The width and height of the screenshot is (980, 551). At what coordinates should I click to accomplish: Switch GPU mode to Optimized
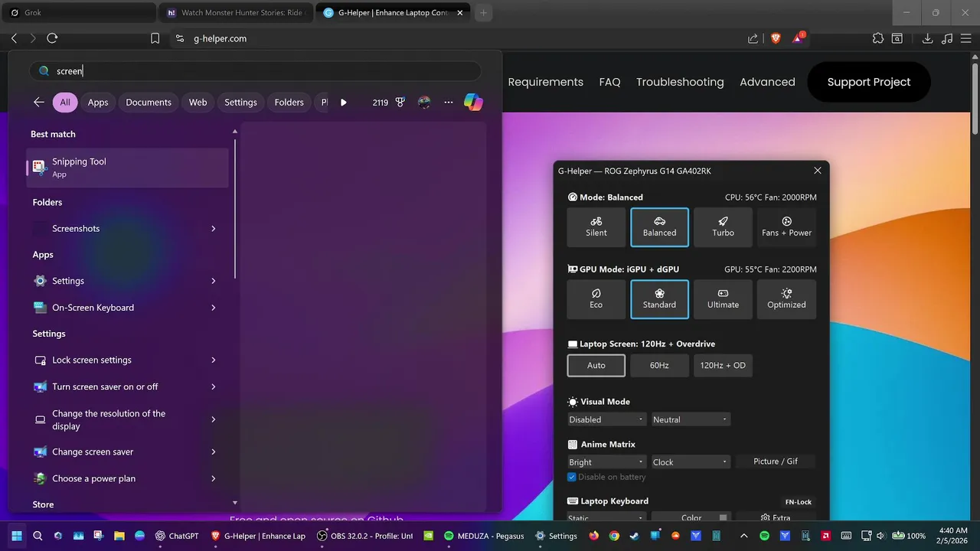coord(786,299)
